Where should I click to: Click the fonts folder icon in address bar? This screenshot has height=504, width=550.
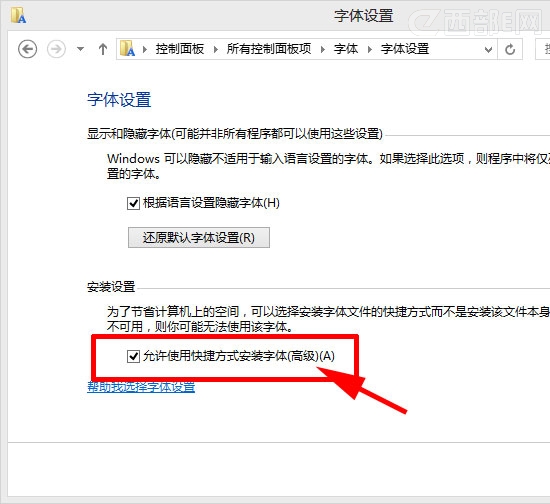pyautogui.click(x=127, y=48)
